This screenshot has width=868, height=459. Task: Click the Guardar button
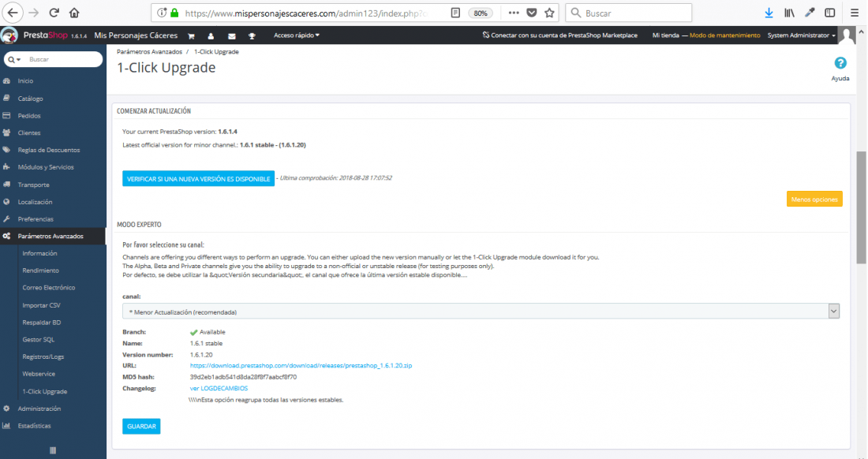click(x=141, y=427)
